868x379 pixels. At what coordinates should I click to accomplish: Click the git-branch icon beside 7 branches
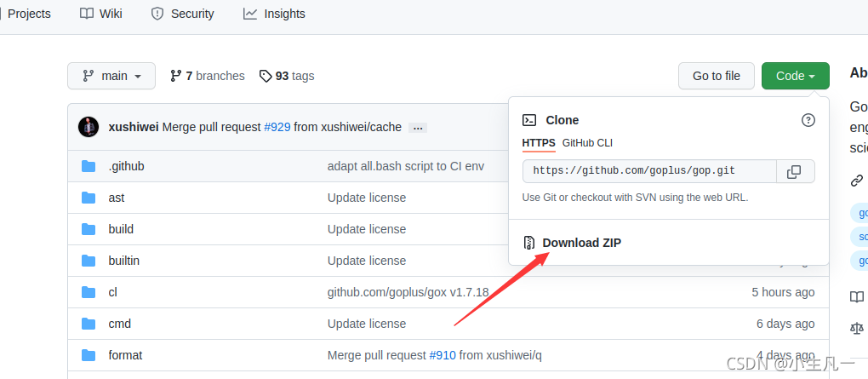click(176, 76)
